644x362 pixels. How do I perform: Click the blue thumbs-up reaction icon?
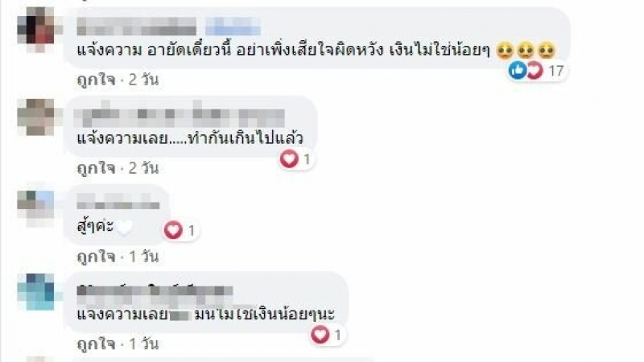517,70
